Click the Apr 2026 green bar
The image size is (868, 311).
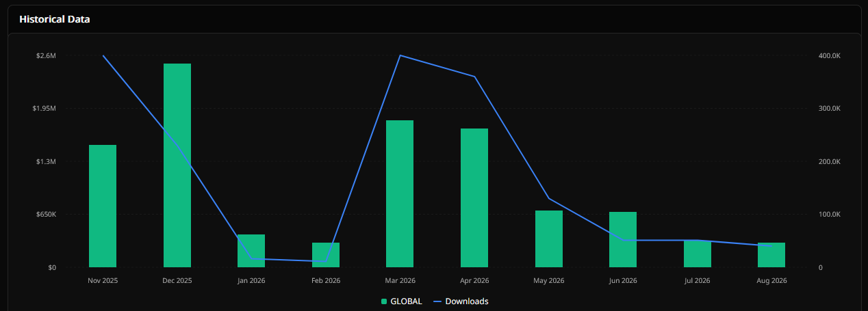[x=474, y=198]
